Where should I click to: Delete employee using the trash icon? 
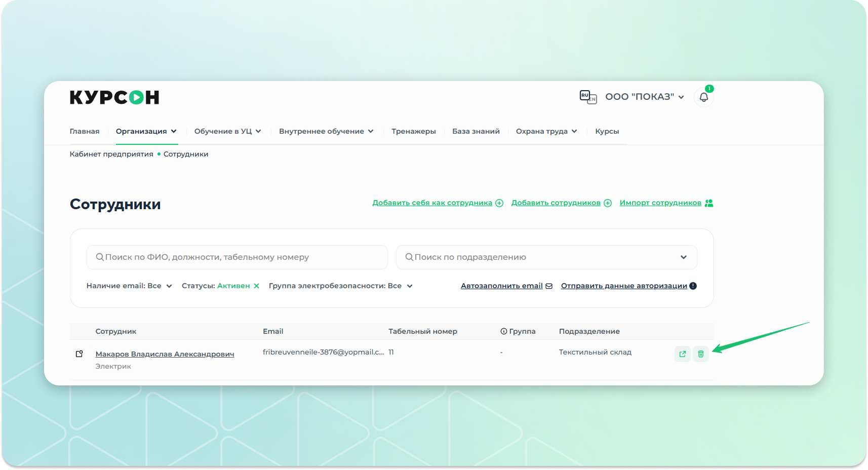[700, 354]
